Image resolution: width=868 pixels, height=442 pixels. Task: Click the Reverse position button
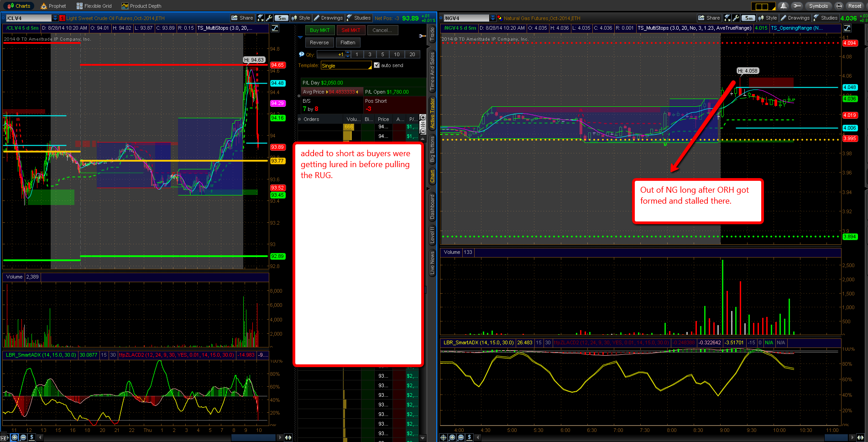pos(319,42)
